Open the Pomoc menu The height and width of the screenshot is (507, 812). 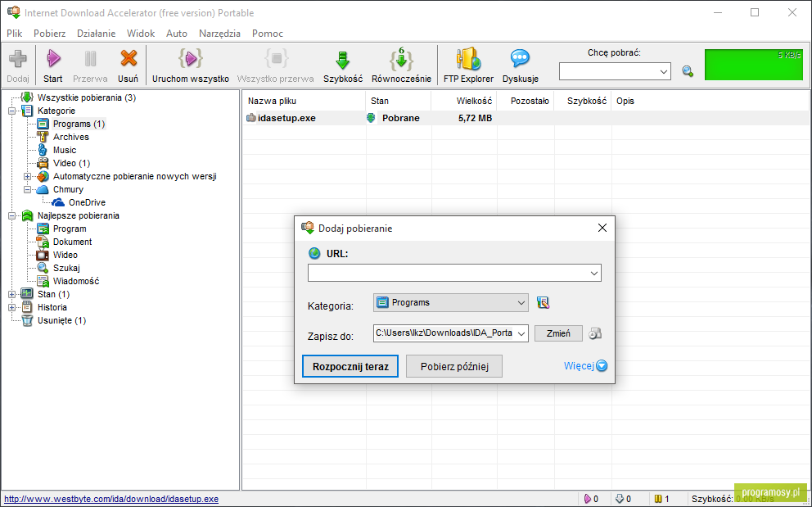(x=268, y=34)
